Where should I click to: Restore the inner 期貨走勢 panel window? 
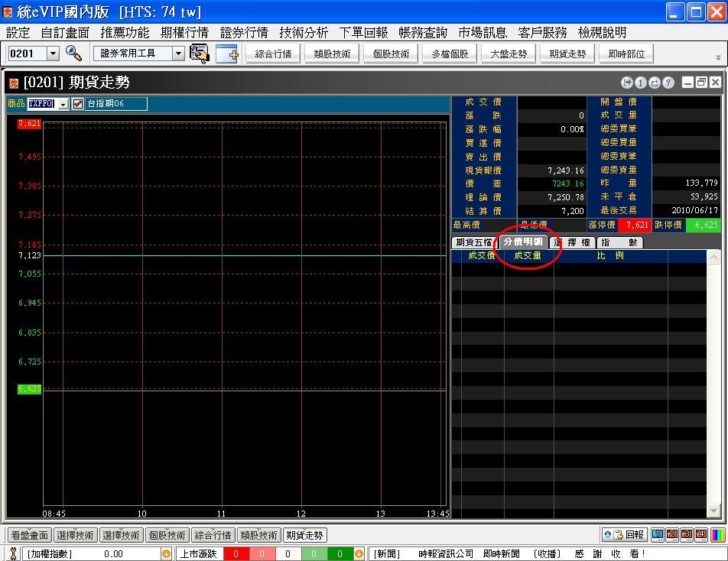(x=701, y=83)
